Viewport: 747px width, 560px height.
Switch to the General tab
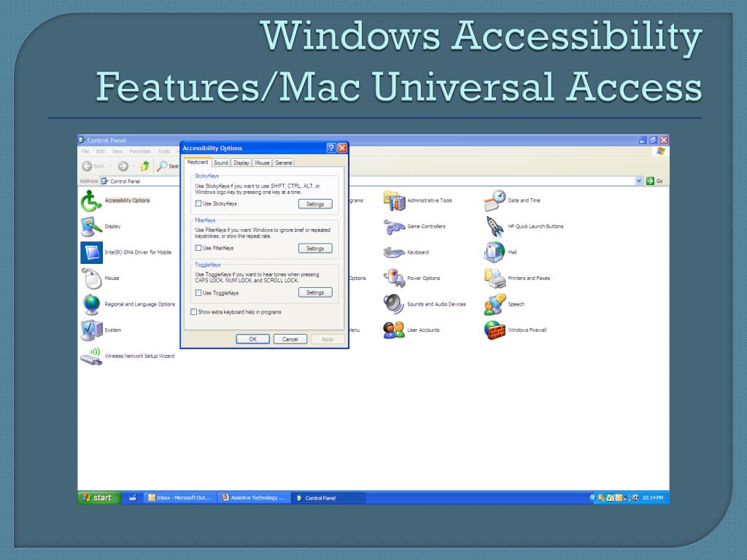[284, 163]
